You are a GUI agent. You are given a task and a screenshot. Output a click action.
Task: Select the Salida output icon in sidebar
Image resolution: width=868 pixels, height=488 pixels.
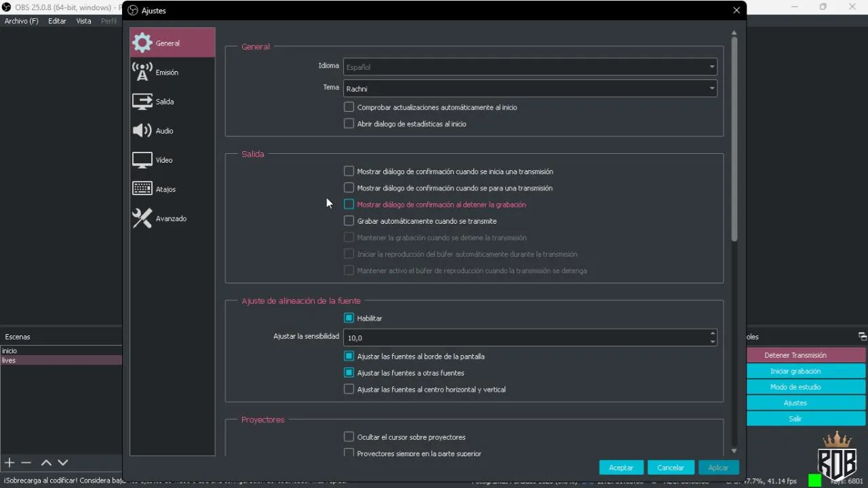pos(142,102)
